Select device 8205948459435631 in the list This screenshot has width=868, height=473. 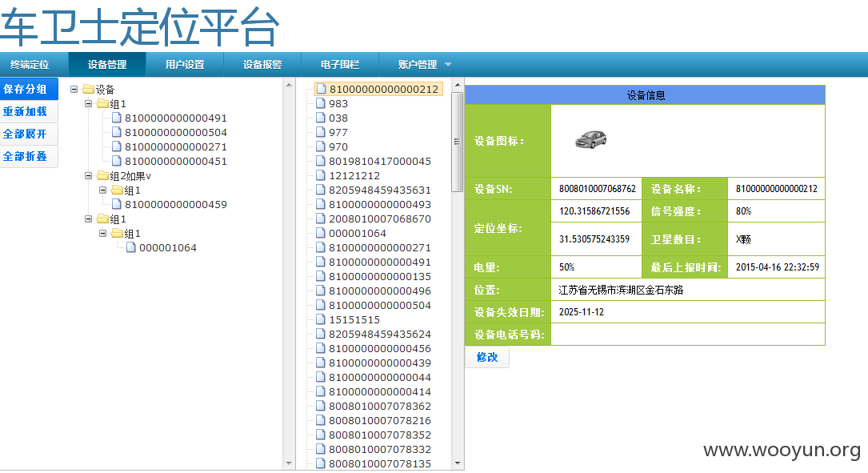[x=380, y=190]
